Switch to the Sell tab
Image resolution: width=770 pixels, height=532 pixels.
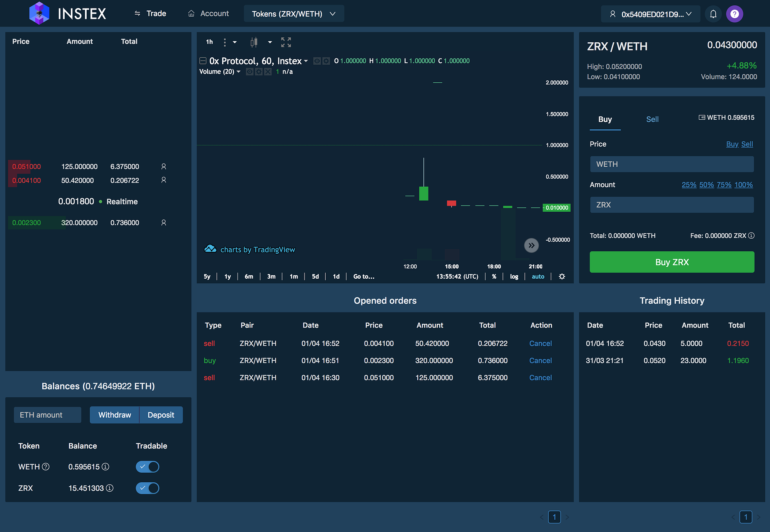(652, 119)
